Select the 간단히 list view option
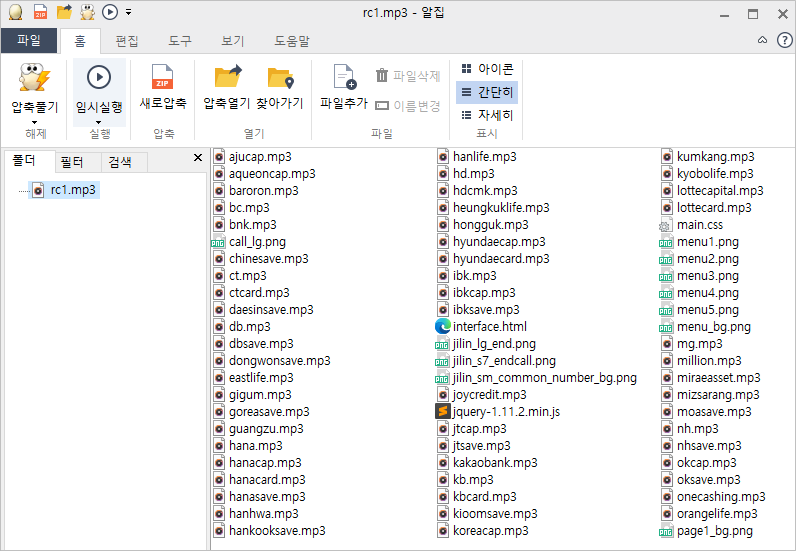 pos(487,92)
